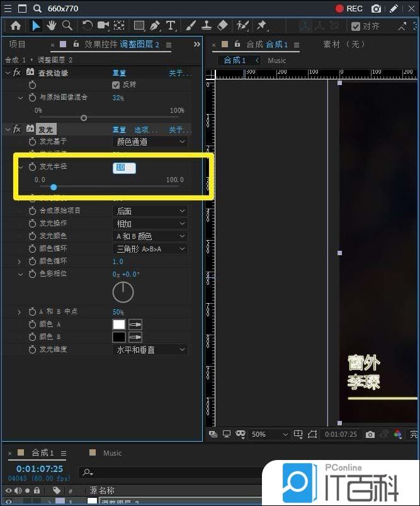Open the 合成原始项目 后面 dropdown
This screenshot has height=506, width=420.
tap(150, 211)
